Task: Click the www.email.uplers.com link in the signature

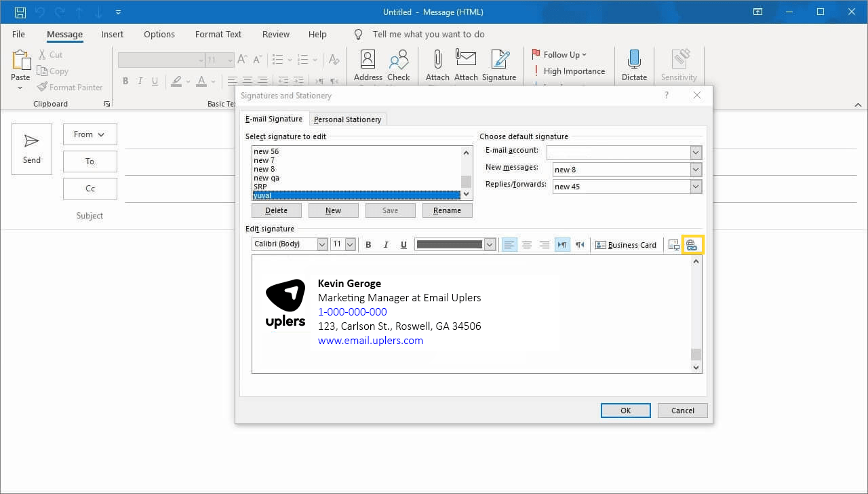Action: pyautogui.click(x=370, y=340)
